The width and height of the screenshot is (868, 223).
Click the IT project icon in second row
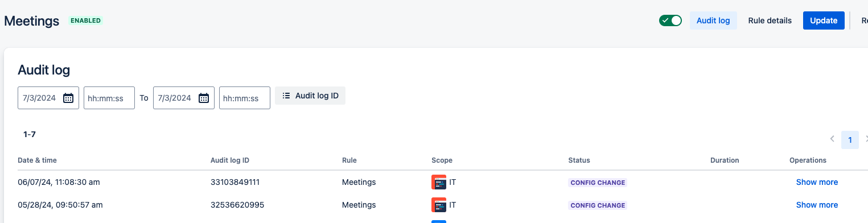pyautogui.click(x=439, y=205)
